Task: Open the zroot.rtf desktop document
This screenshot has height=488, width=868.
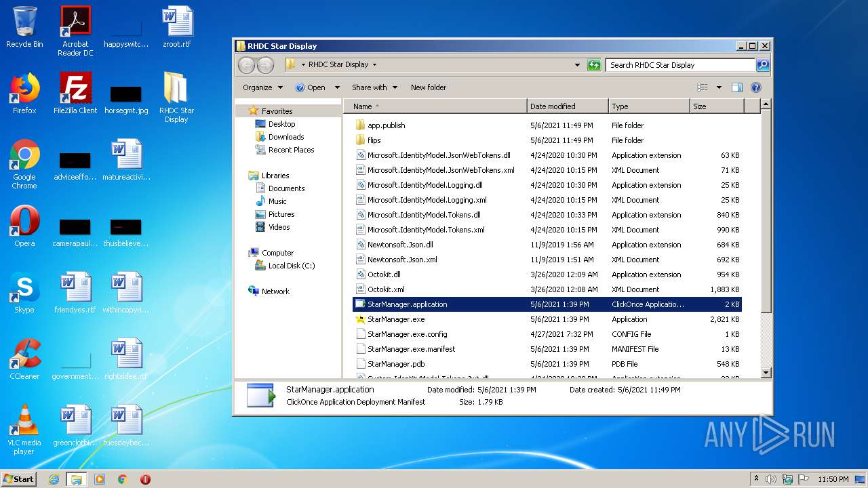Action: (176, 27)
